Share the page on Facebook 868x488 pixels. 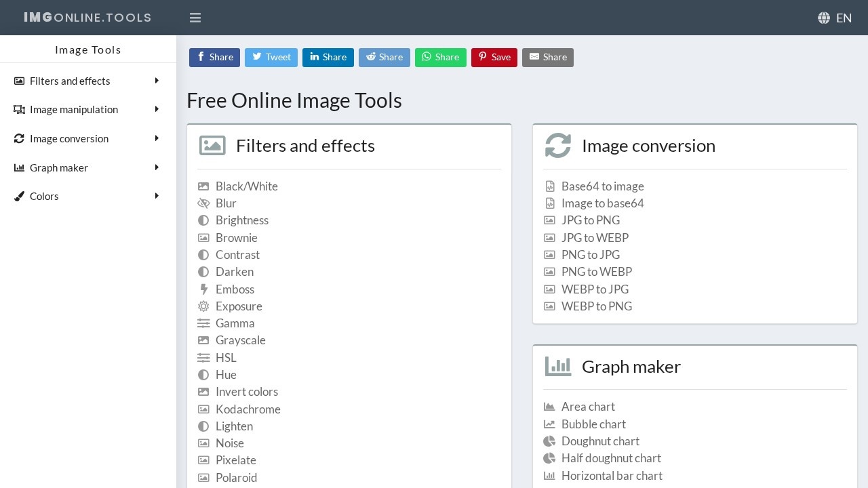(214, 58)
